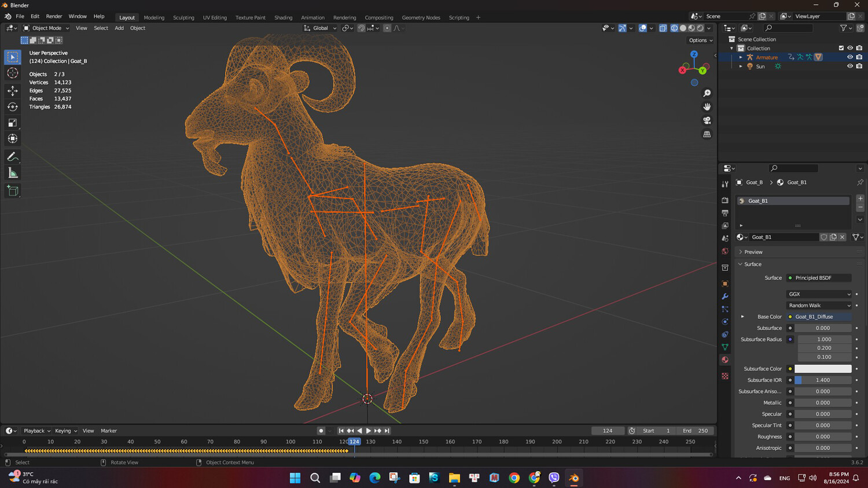Image resolution: width=868 pixels, height=488 pixels.
Task: Open File Explorer from the taskbar
Action: [x=454, y=478]
